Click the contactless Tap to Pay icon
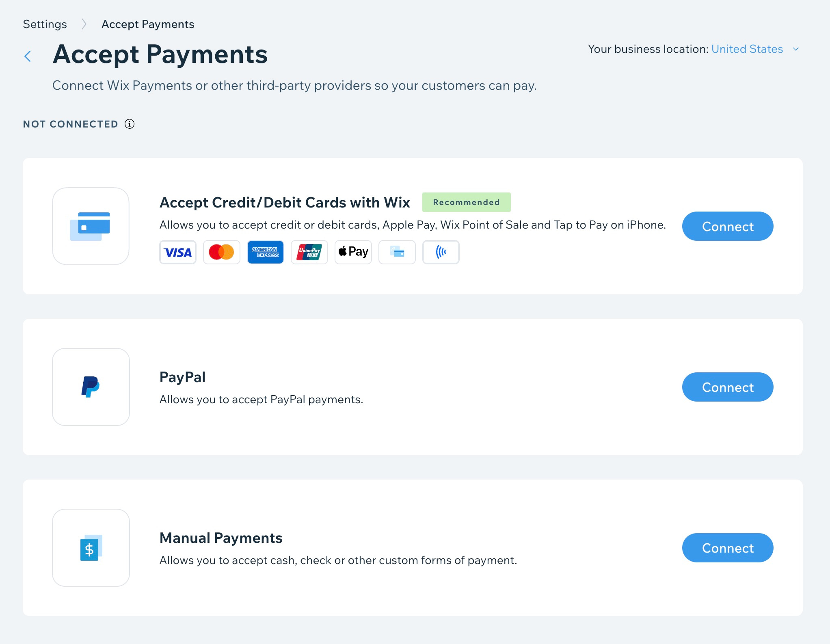The width and height of the screenshot is (830, 644). (441, 252)
